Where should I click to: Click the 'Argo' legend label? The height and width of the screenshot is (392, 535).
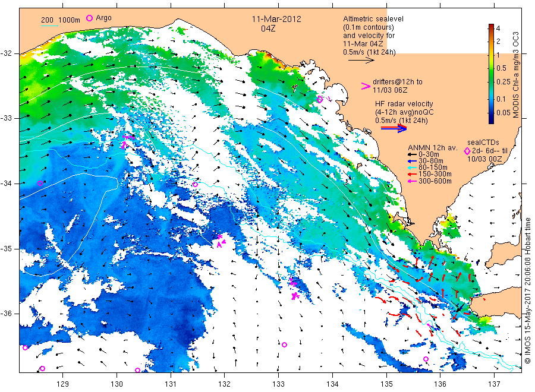(x=103, y=18)
